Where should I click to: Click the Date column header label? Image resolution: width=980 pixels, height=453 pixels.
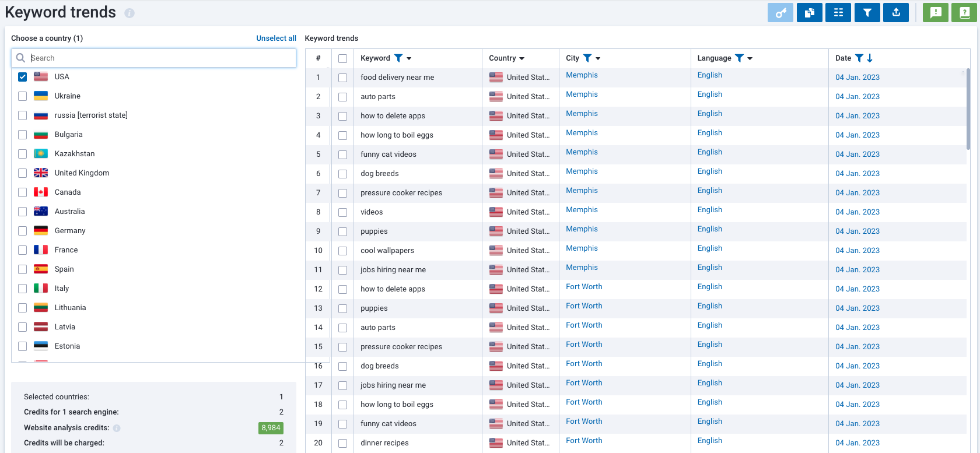coord(843,58)
